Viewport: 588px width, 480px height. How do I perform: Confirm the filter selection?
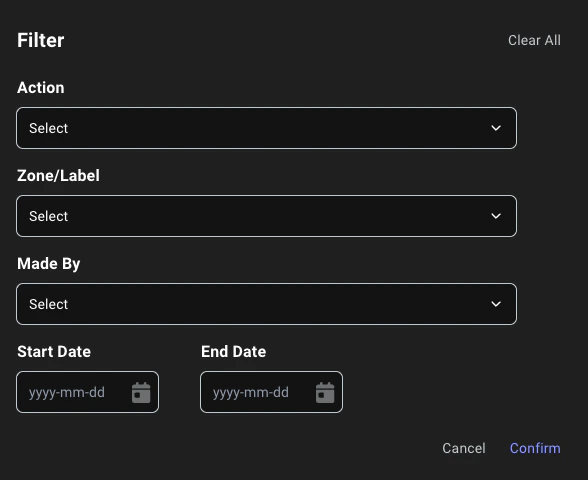coord(535,448)
